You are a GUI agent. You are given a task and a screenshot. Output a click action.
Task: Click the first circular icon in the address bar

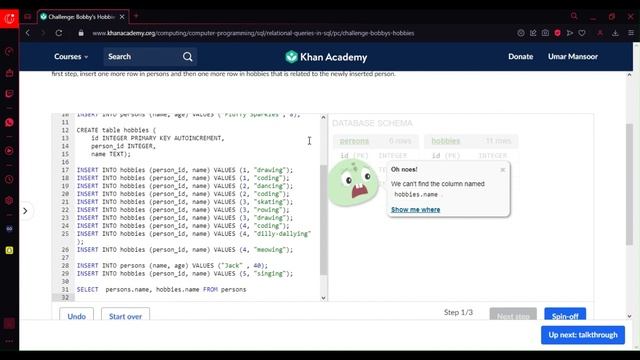click(x=521, y=33)
